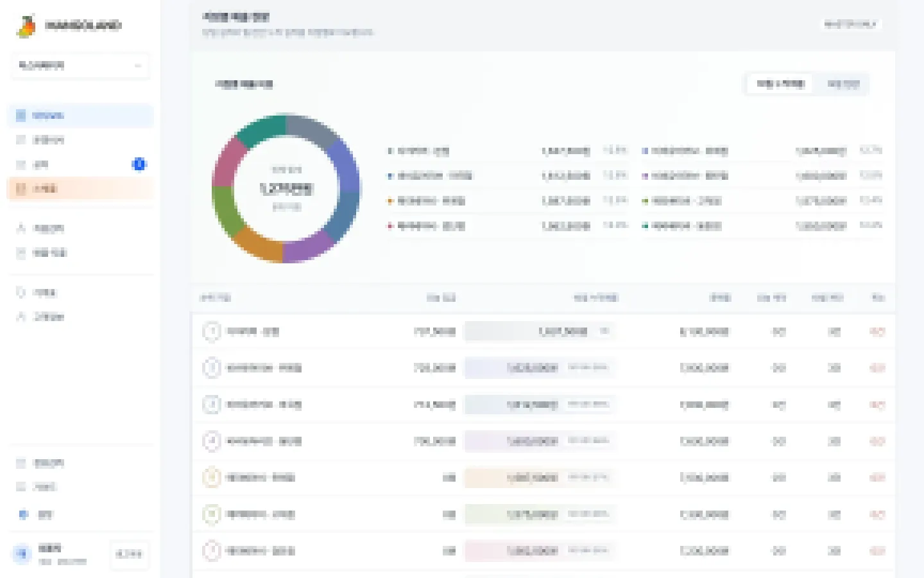Click the rank 1 badge in the table

(x=212, y=331)
